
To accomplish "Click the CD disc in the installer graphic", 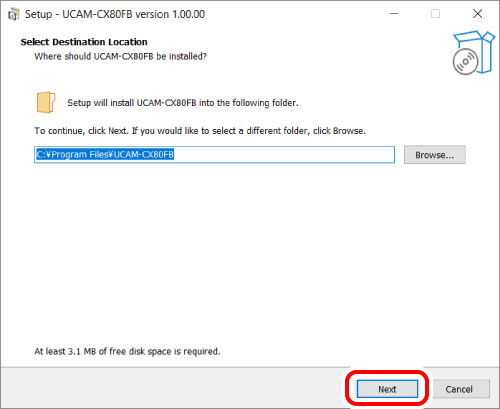I will 465,62.
